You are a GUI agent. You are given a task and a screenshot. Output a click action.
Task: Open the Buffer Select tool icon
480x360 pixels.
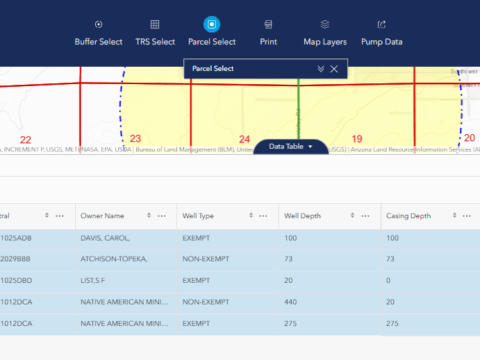point(98,24)
